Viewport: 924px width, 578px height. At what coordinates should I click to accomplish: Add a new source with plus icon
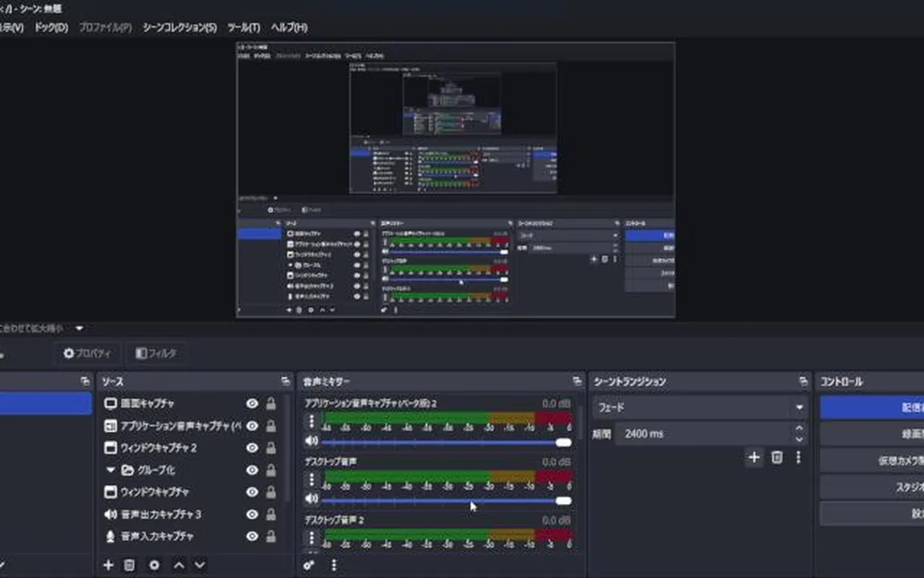point(108,565)
